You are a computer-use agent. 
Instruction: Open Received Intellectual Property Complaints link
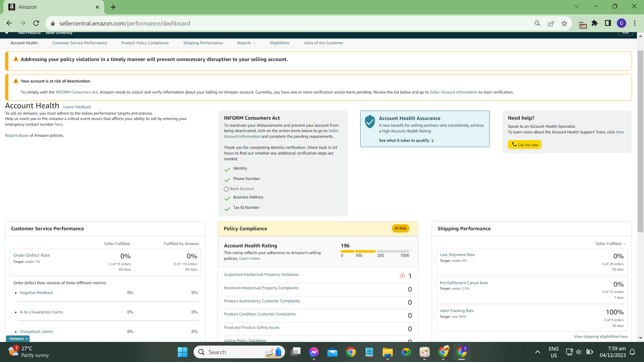tap(261, 288)
